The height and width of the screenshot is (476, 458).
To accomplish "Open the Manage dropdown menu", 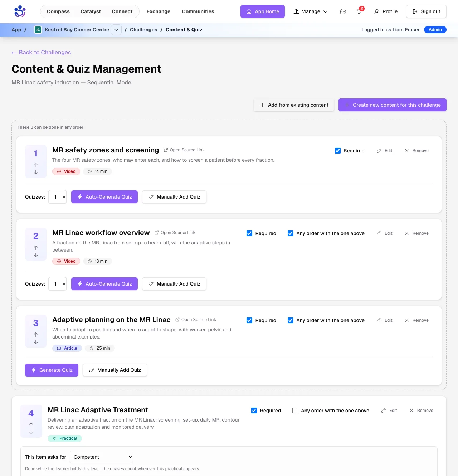I will [x=311, y=11].
